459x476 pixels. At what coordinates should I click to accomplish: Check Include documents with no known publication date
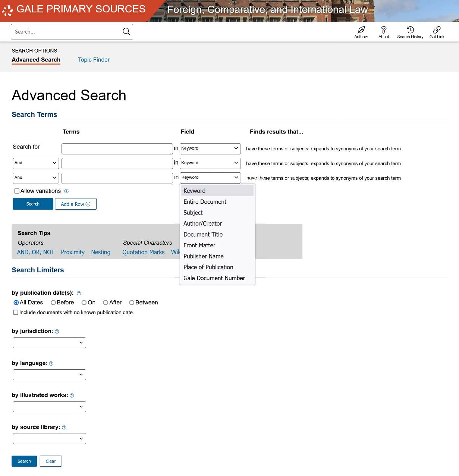[16, 312]
